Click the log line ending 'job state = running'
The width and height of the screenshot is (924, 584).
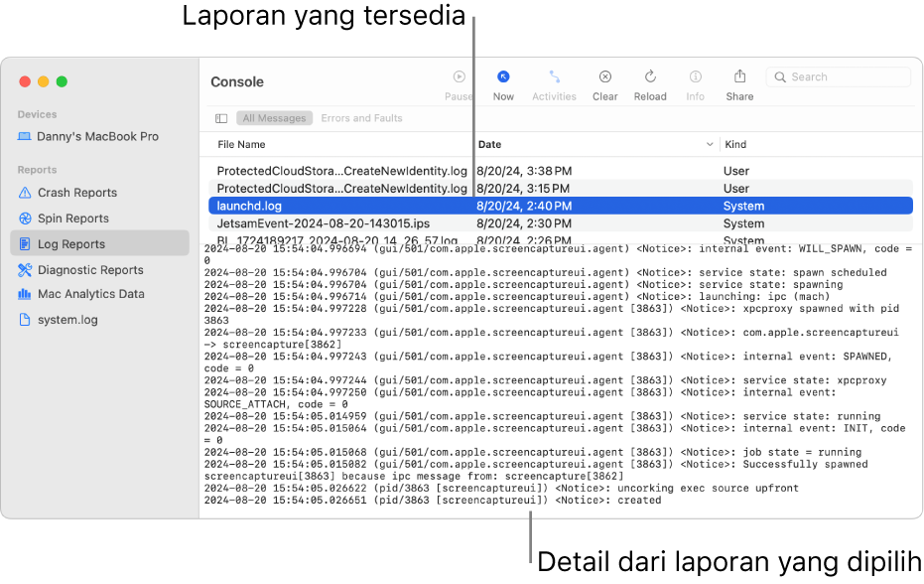coord(533,453)
